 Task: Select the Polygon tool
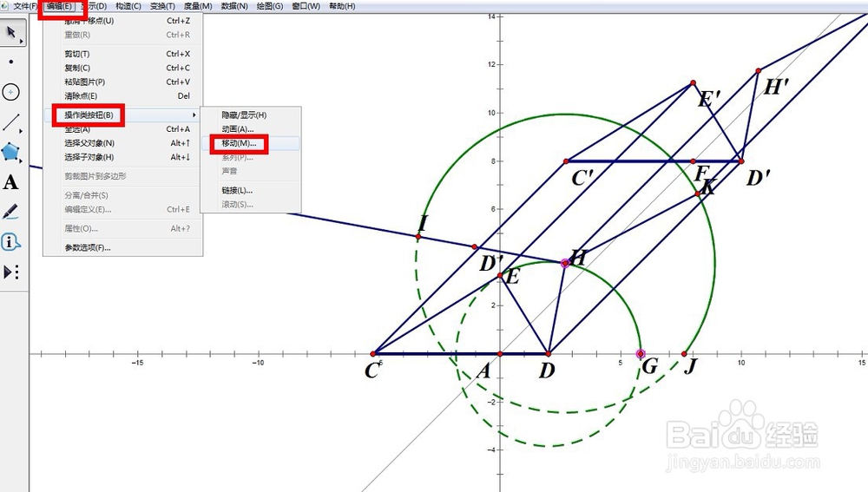pos(11,152)
